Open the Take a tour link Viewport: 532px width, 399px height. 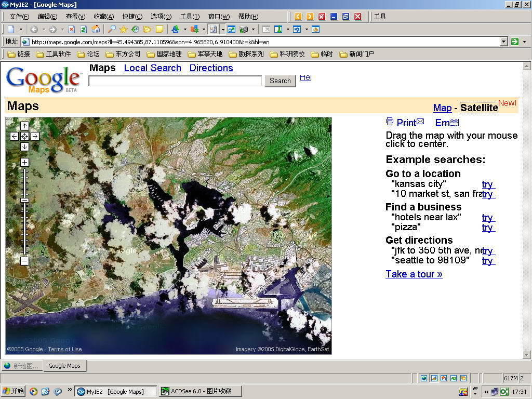click(414, 274)
